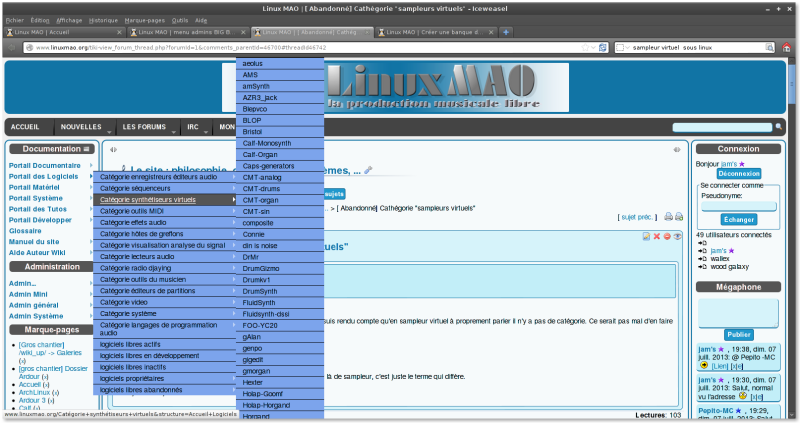
Task: Open the Marque-pages menu
Action: (144, 20)
